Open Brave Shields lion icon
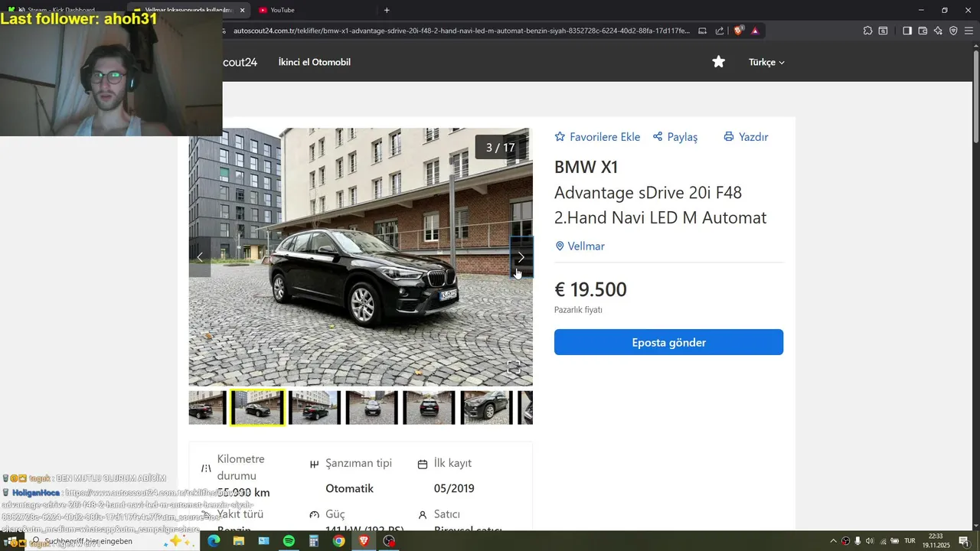Screen dimensions: 980x551 click(739, 31)
